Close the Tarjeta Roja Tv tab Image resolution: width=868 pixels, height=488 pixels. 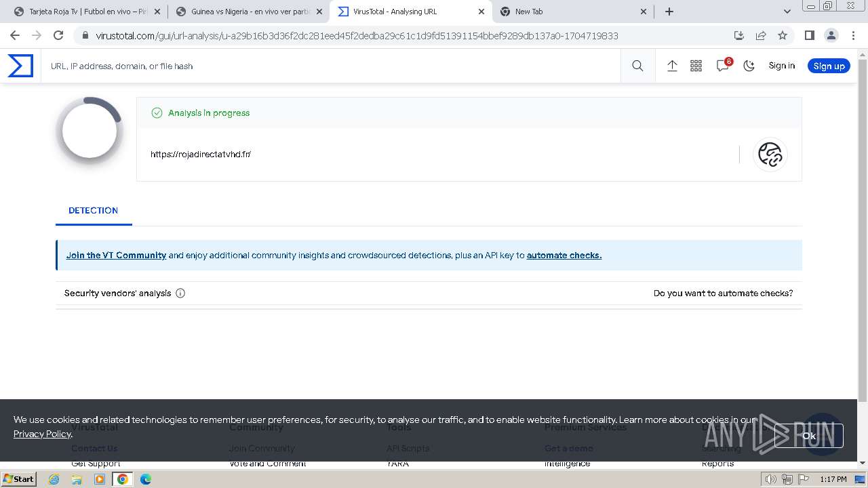[x=157, y=12]
